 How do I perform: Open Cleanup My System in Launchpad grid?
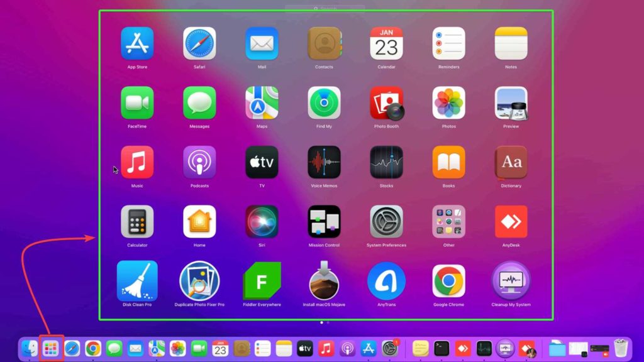pyautogui.click(x=511, y=281)
